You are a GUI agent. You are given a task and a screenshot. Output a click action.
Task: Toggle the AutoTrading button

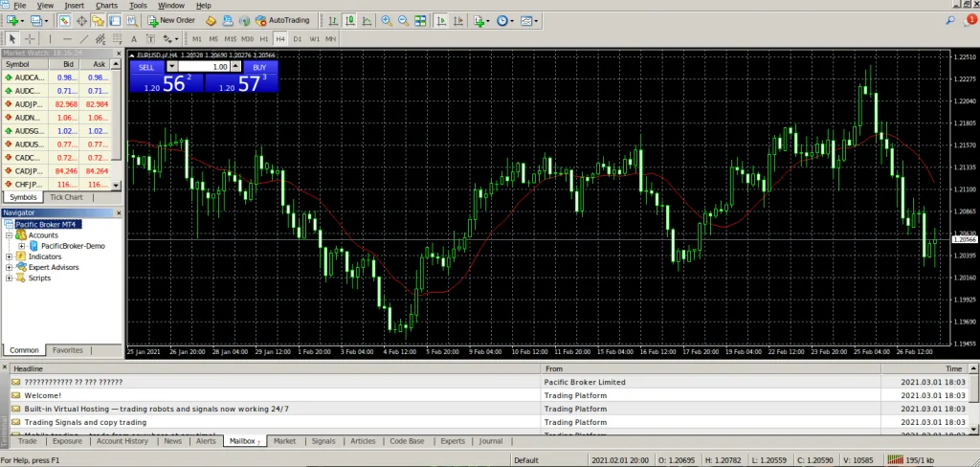[282, 21]
